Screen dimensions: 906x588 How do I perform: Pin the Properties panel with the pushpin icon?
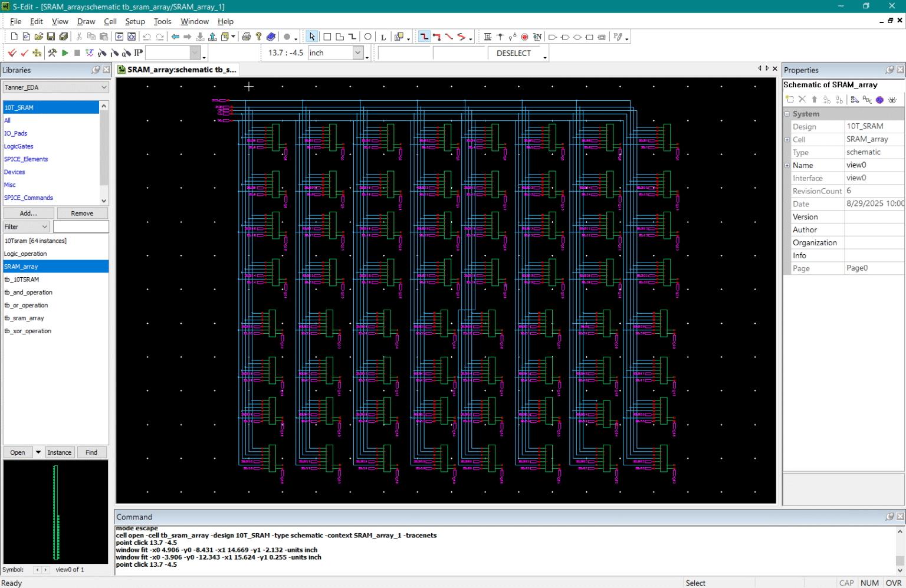[x=889, y=70]
